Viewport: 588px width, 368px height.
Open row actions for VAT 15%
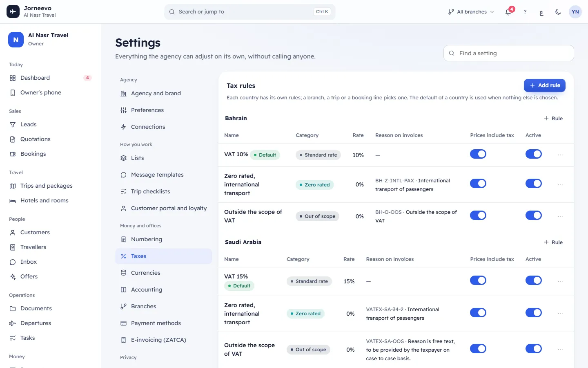[x=561, y=281]
